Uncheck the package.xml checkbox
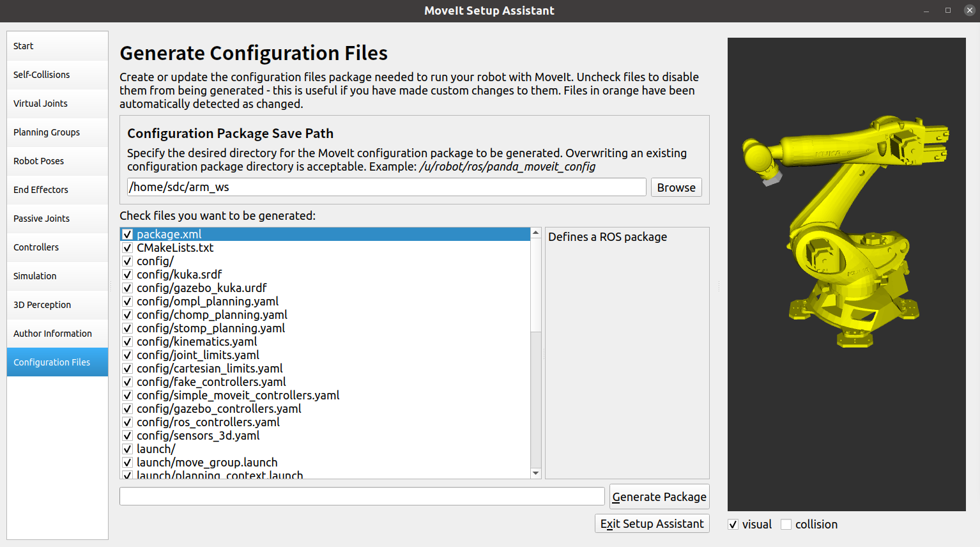 (128, 235)
